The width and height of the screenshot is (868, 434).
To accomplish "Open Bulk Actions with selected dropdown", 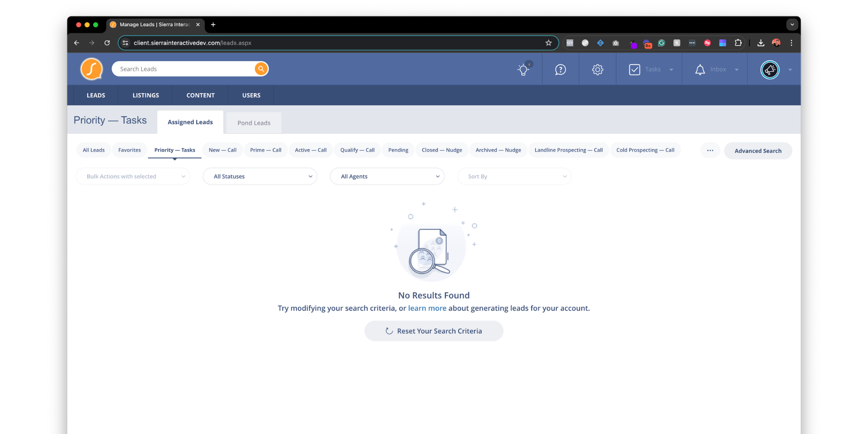I will [x=133, y=176].
